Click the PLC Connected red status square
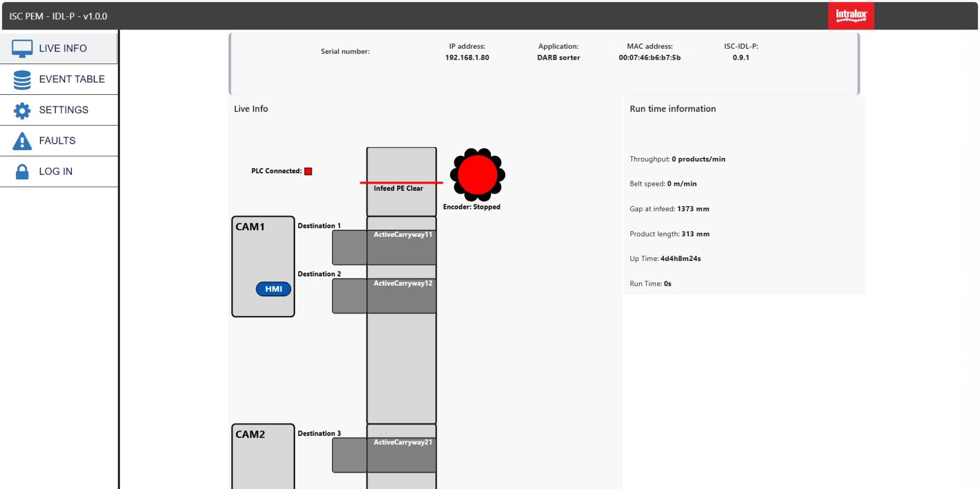Screen dimensions: 980x489 [308, 171]
